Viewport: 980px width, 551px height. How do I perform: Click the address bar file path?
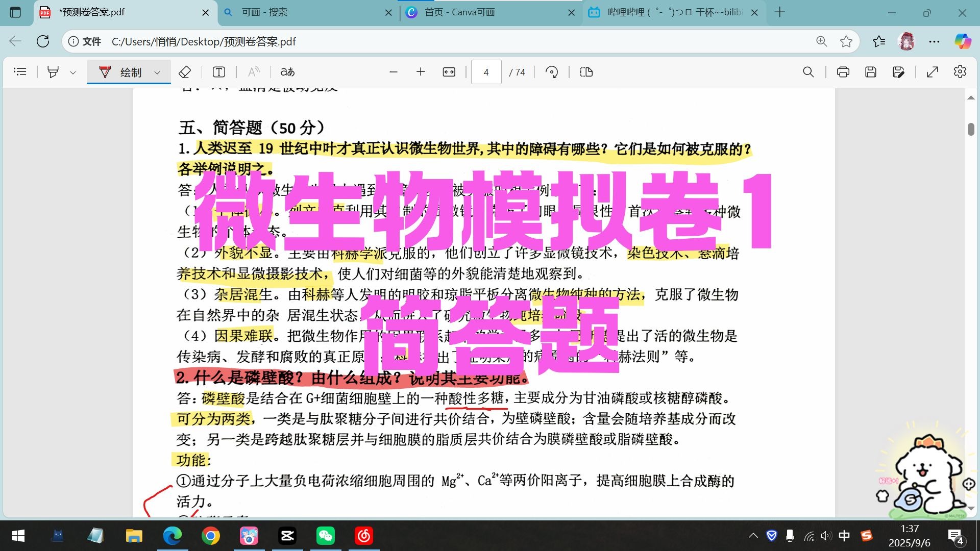(204, 42)
